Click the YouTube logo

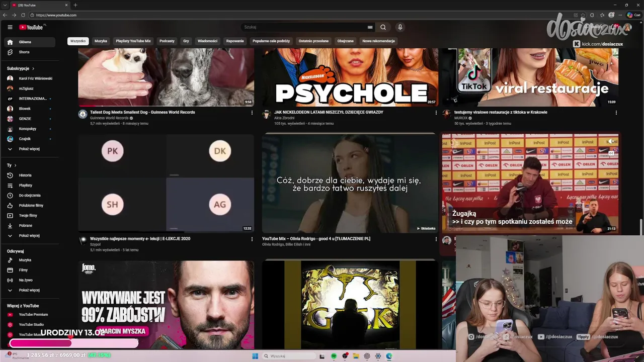(x=32, y=27)
